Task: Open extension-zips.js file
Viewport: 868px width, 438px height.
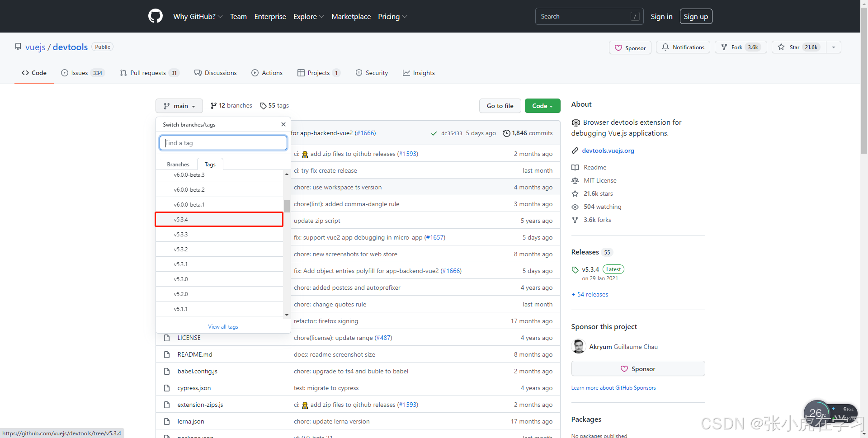Action: point(200,405)
